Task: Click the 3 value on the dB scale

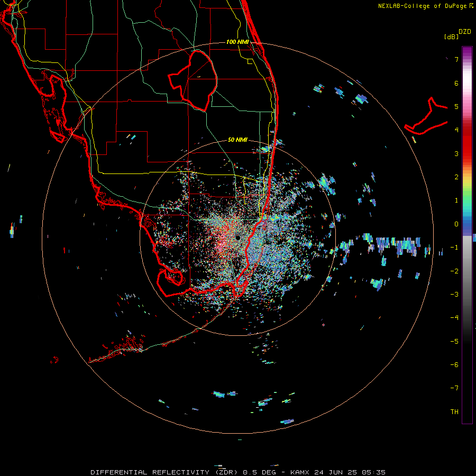Action: click(x=456, y=153)
